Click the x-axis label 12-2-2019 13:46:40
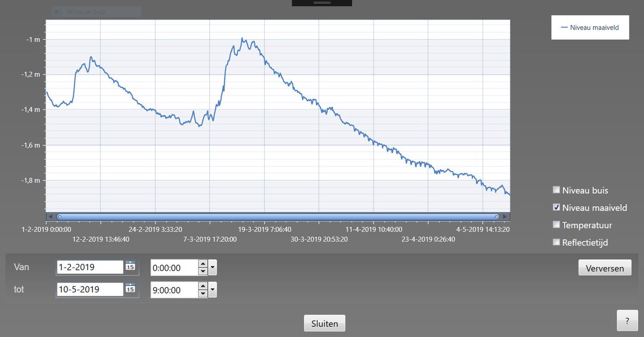Image resolution: width=644 pixels, height=337 pixels. click(101, 239)
